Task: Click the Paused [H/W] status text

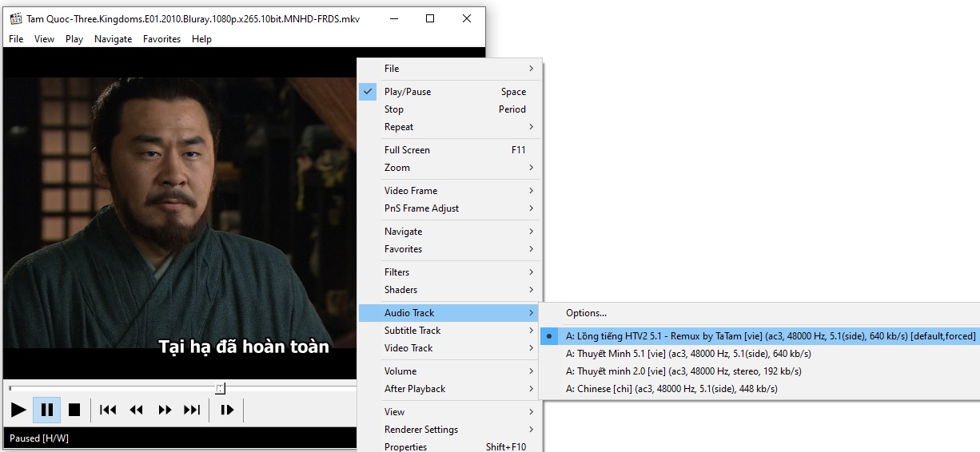Action: point(39,438)
